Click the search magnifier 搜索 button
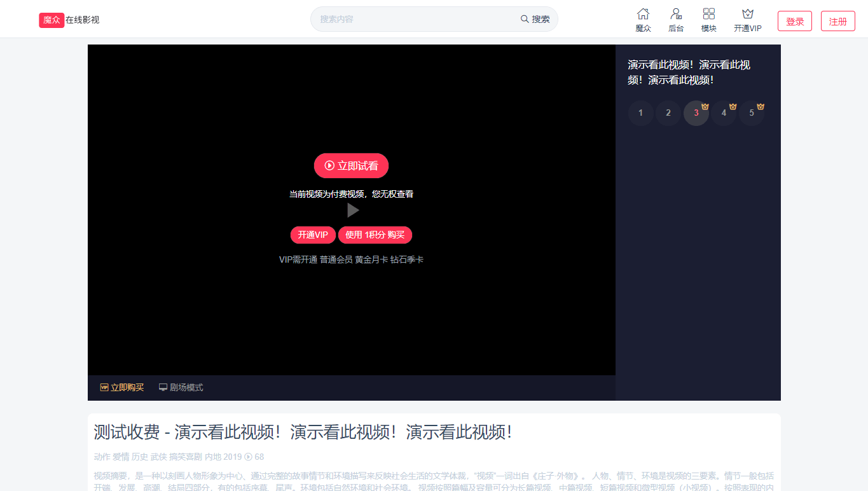This screenshot has height=491, width=868. pos(535,19)
